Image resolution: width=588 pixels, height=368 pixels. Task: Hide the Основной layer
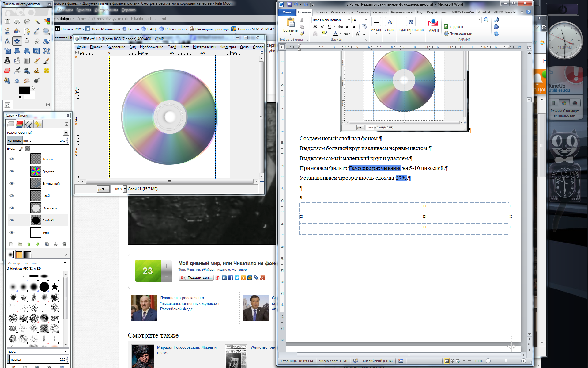coord(12,208)
